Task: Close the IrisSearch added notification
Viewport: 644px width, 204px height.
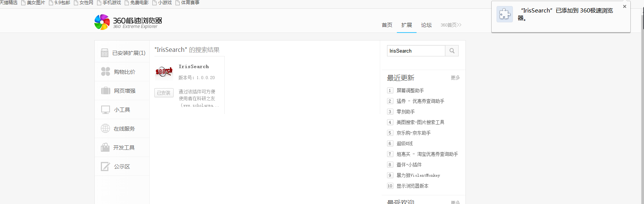Action: click(x=625, y=6)
